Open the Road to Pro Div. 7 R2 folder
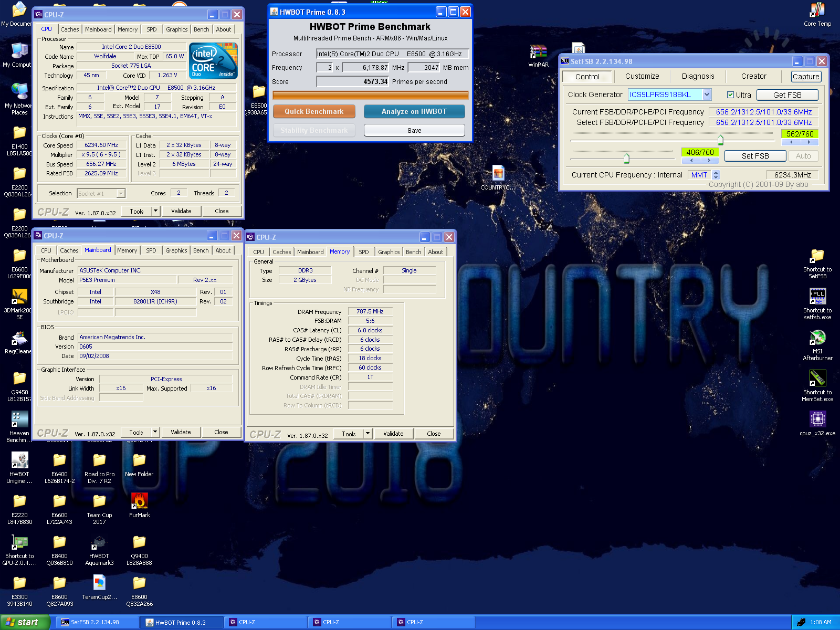Image resolution: width=840 pixels, height=630 pixels. click(99, 468)
